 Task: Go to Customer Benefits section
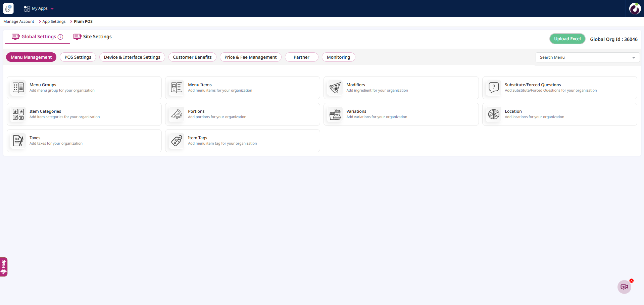click(192, 57)
